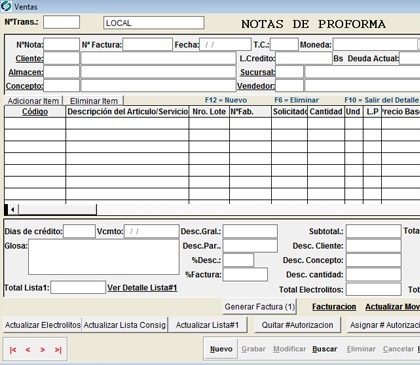420x365 pixels.
Task: Click the Desc.Par. input field
Action: tap(250, 246)
